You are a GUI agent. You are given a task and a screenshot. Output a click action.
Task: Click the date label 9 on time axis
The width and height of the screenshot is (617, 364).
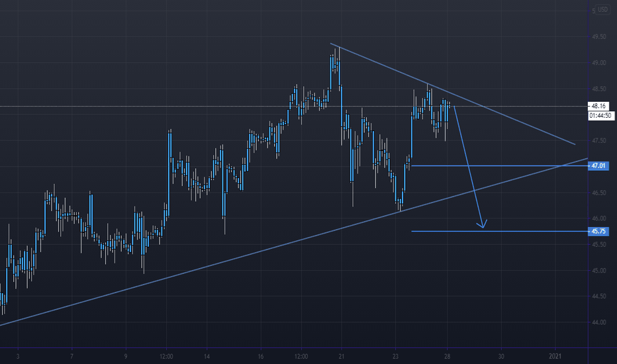126,357
